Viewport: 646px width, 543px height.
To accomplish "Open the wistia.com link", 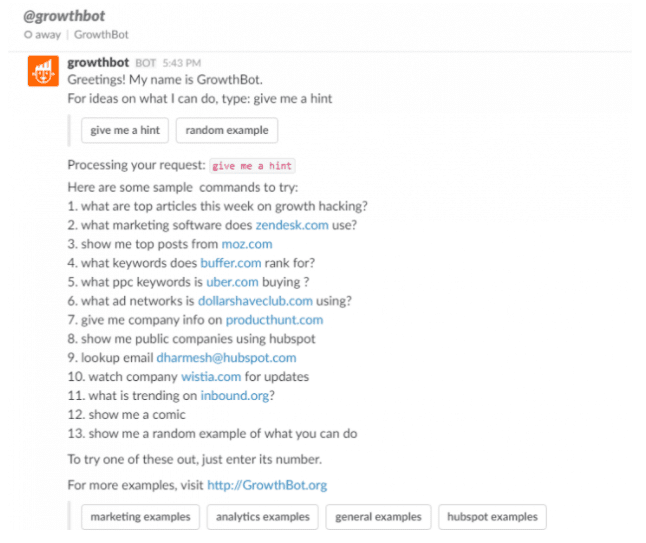I will click(211, 377).
